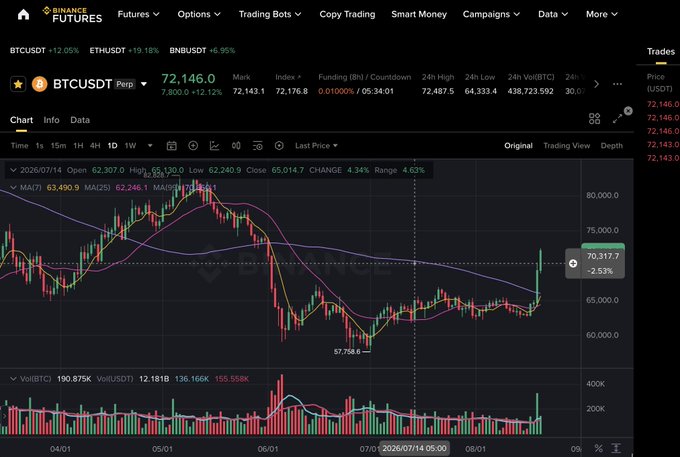
Task: Toggle percentage scale on the price axis
Action: pyautogui.click(x=598, y=448)
